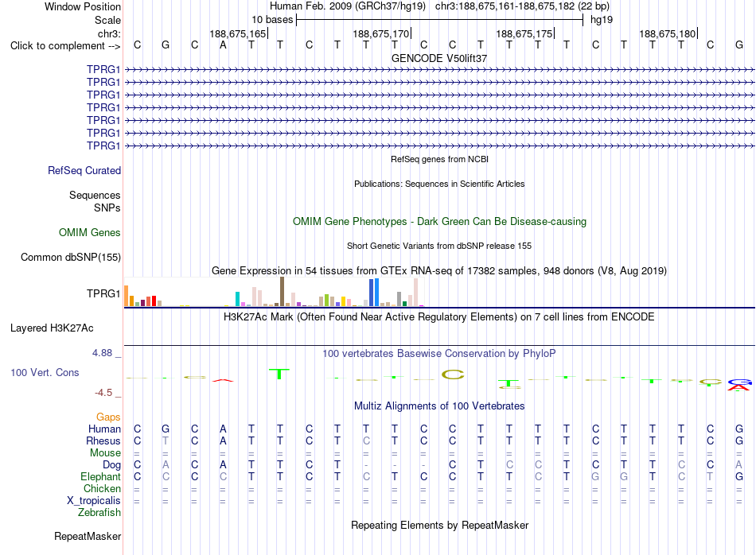Select the Window Position label
Image resolution: width=756 pixels, height=555 pixels.
tap(83, 6)
